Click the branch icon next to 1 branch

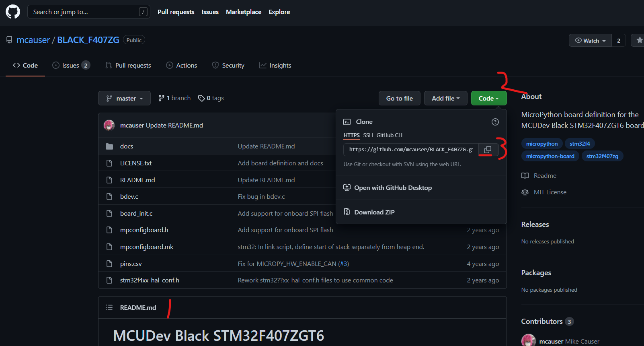tap(161, 98)
